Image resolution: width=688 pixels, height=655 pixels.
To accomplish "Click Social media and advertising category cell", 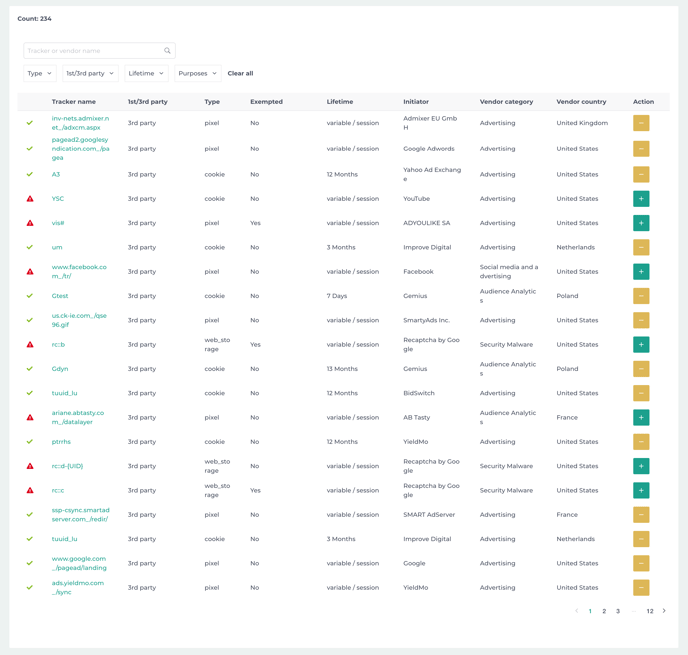I will click(x=509, y=272).
